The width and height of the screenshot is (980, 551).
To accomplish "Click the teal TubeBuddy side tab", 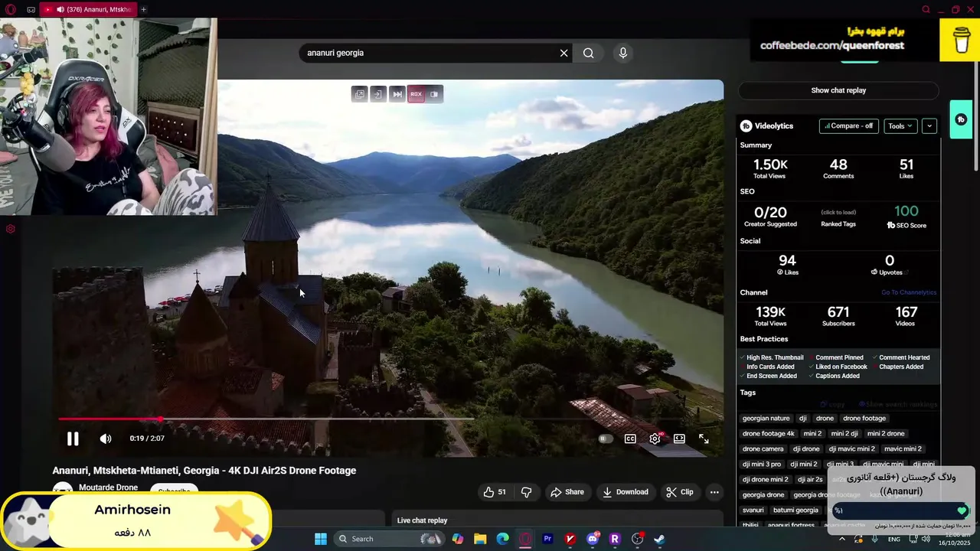I will coord(961,119).
